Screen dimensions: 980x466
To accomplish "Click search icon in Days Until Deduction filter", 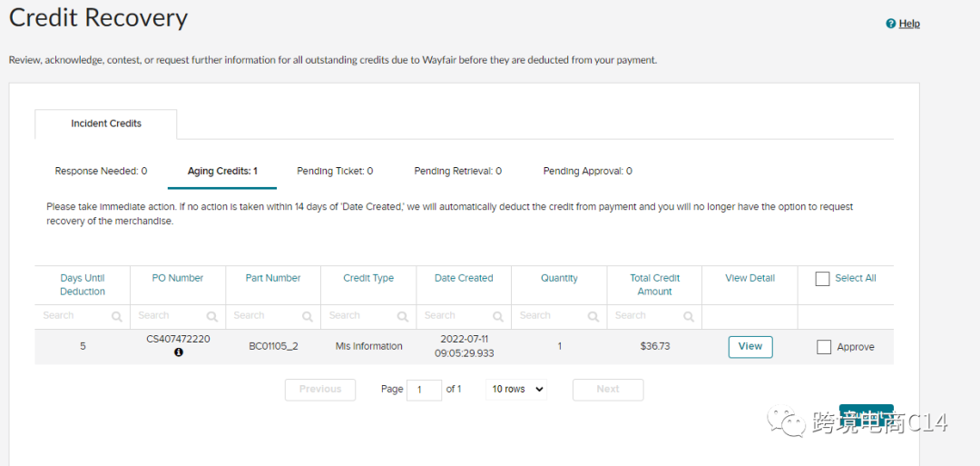I will tap(116, 317).
